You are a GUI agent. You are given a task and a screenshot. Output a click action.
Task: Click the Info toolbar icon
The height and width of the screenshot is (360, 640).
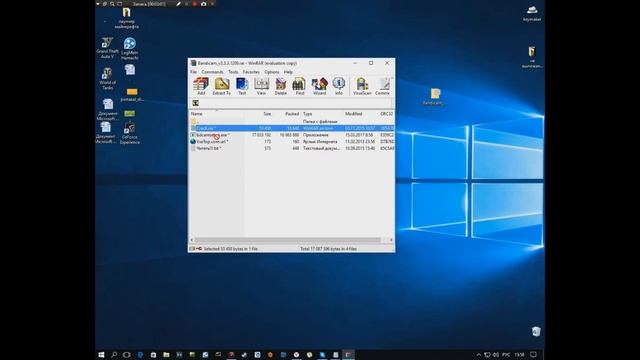339,86
